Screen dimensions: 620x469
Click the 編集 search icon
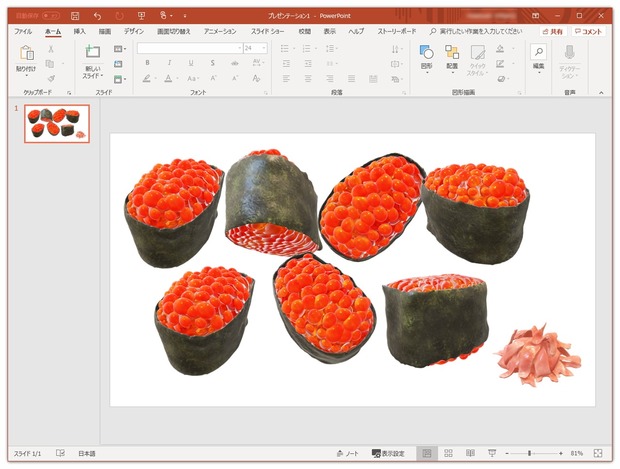click(x=539, y=52)
